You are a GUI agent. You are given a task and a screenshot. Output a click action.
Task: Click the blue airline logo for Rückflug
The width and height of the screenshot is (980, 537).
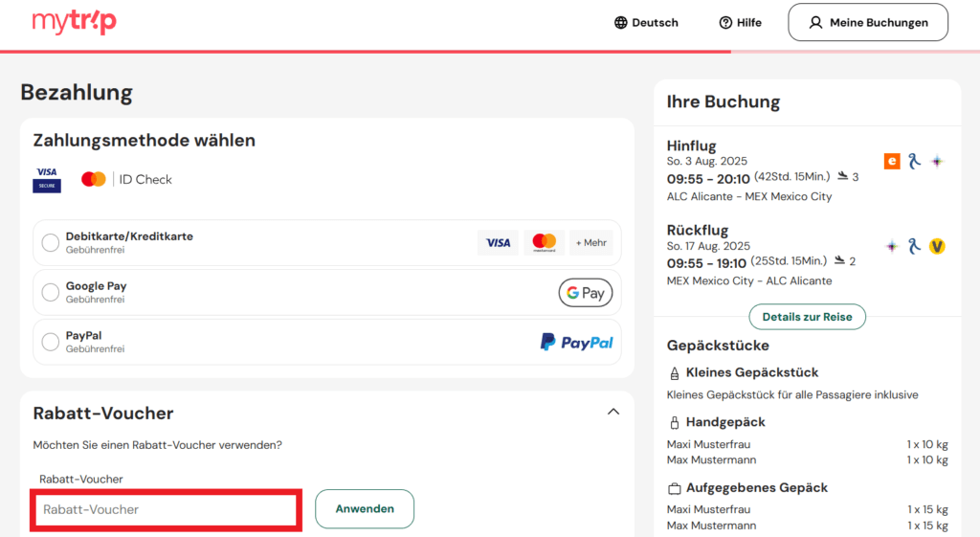(x=914, y=246)
